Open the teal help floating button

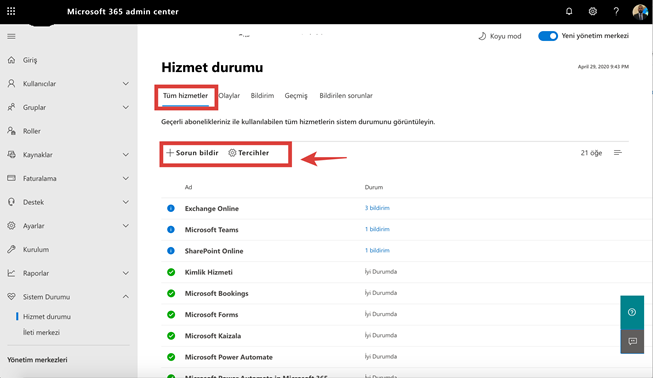[632, 312]
